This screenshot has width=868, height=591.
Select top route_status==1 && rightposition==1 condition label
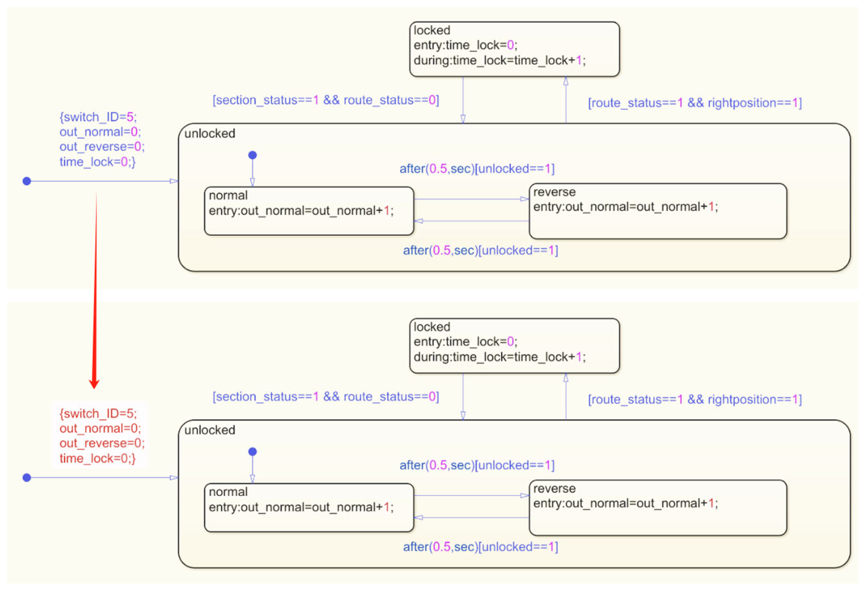click(695, 103)
